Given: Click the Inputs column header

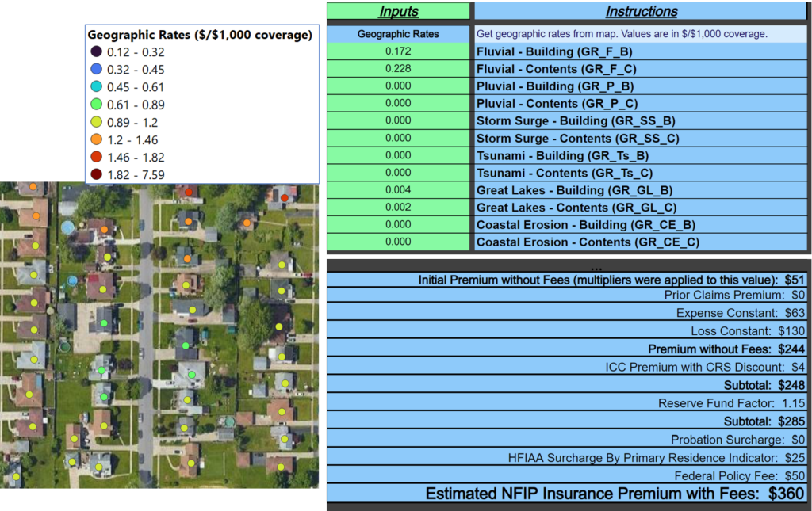Looking at the screenshot, I should [x=397, y=10].
